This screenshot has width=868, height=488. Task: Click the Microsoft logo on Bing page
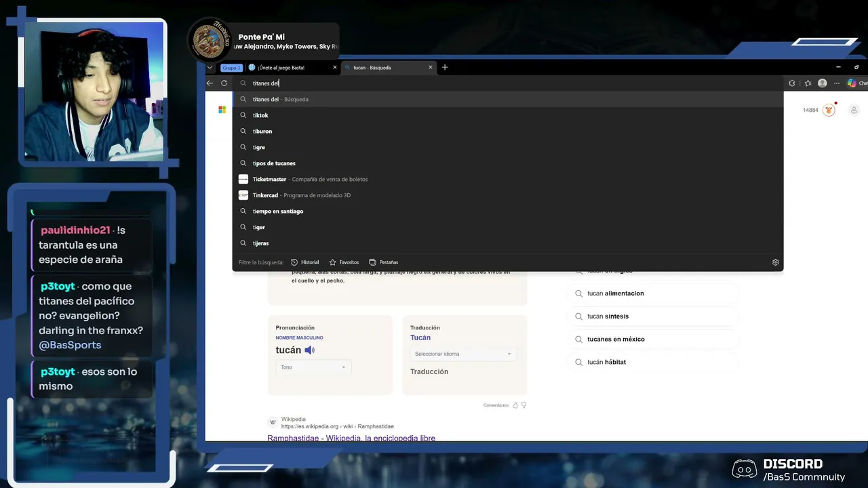(222, 110)
